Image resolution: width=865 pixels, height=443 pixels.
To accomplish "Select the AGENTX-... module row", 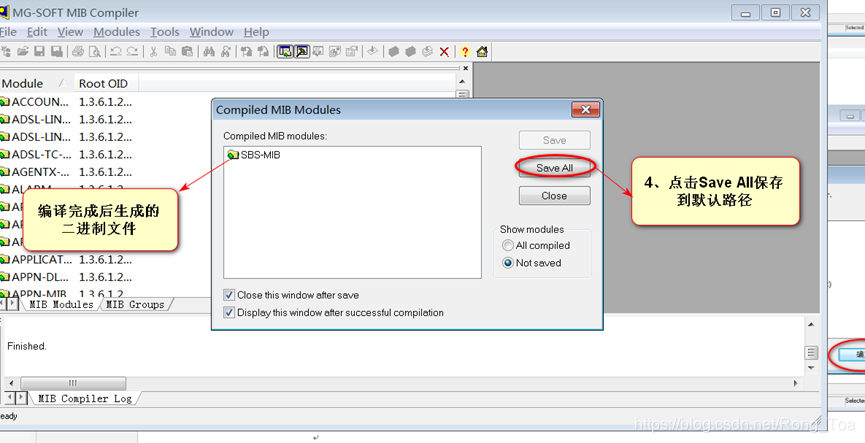I will pyautogui.click(x=66, y=172).
